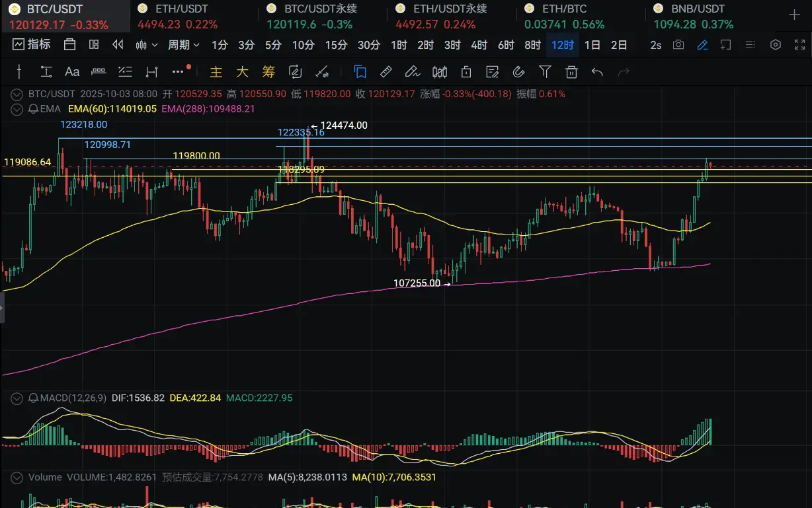Select the BTC/USDT tab
Image resolution: width=812 pixels, height=508 pixels.
pyautogui.click(x=65, y=17)
